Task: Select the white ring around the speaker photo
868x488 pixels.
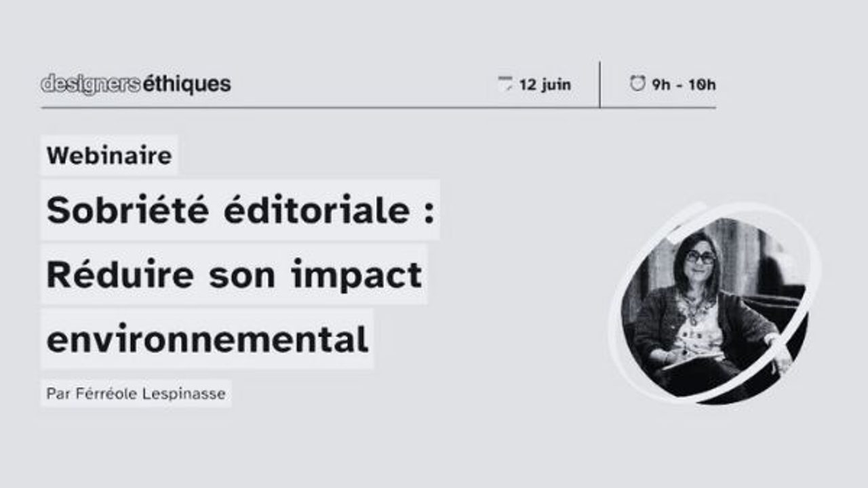Action: pyautogui.click(x=715, y=303)
